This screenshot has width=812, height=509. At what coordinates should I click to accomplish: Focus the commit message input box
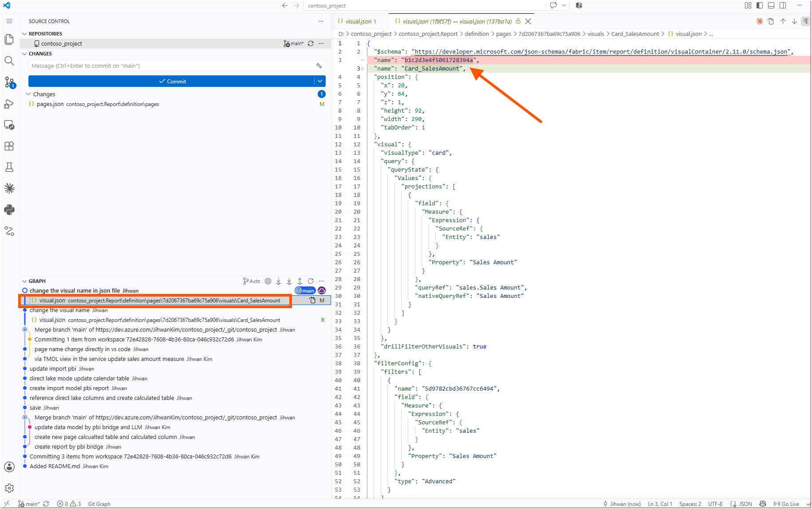pyautogui.click(x=177, y=66)
